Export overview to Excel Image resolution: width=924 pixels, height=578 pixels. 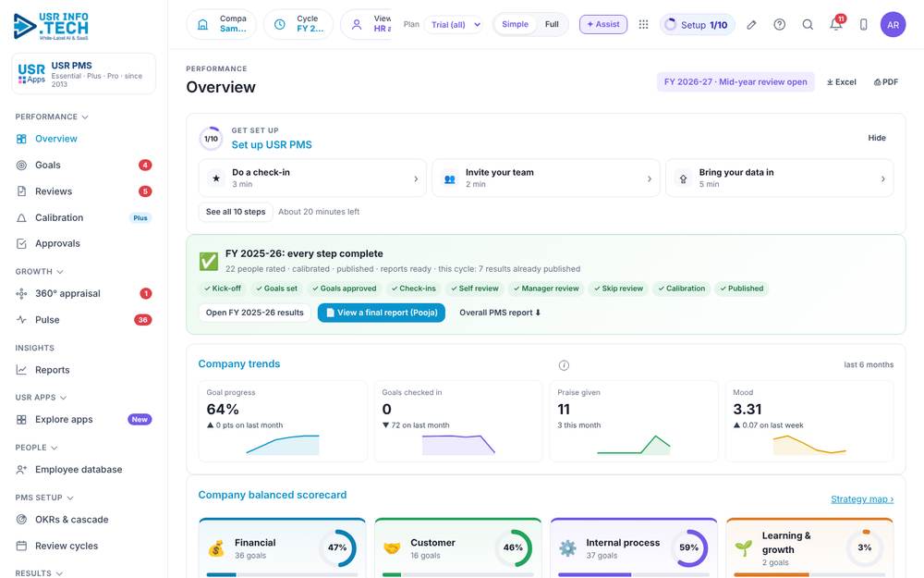[842, 82]
